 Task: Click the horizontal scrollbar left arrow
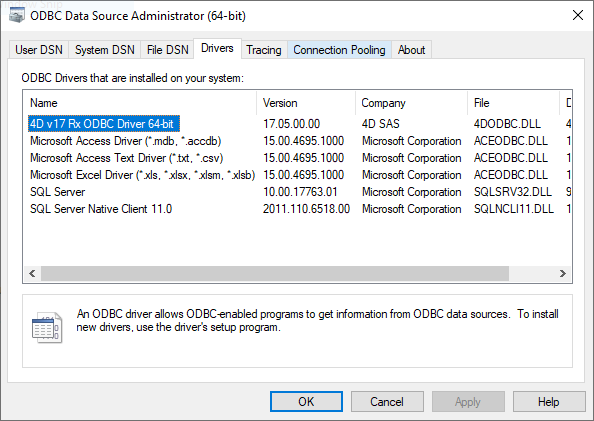tap(32, 273)
